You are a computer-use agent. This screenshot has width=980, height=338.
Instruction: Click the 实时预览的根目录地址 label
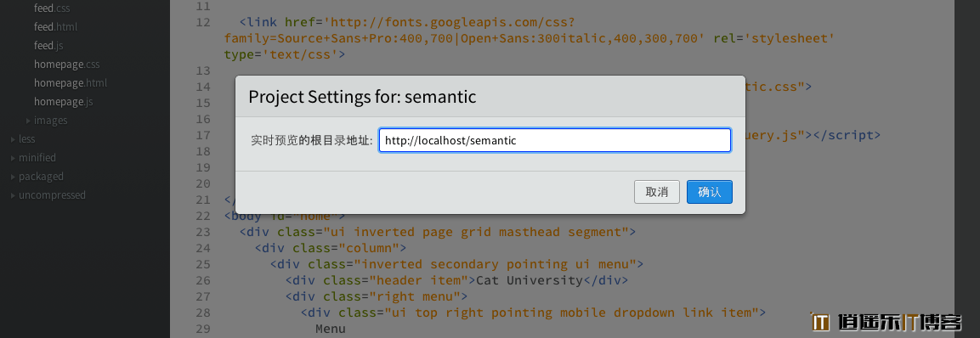pos(312,141)
